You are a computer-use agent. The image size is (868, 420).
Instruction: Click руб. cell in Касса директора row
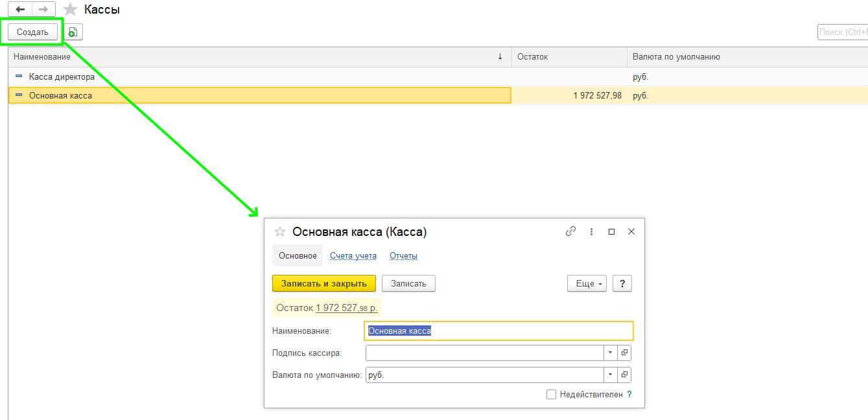(747, 76)
